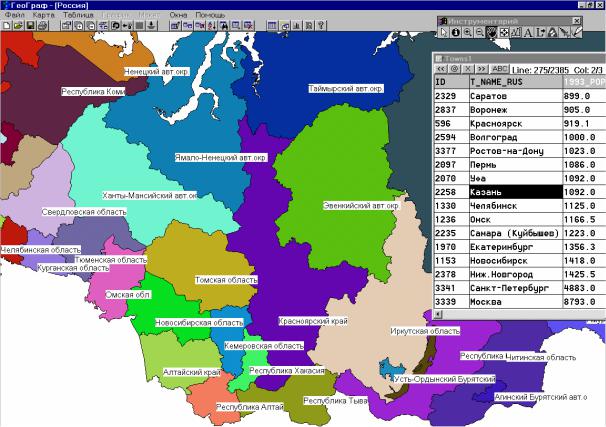Click the New document toolbar icon

point(7,26)
